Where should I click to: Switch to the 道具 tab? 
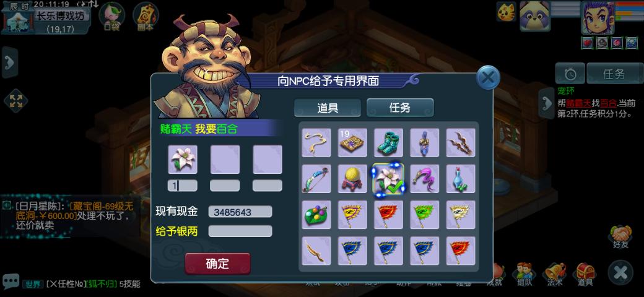pyautogui.click(x=328, y=108)
